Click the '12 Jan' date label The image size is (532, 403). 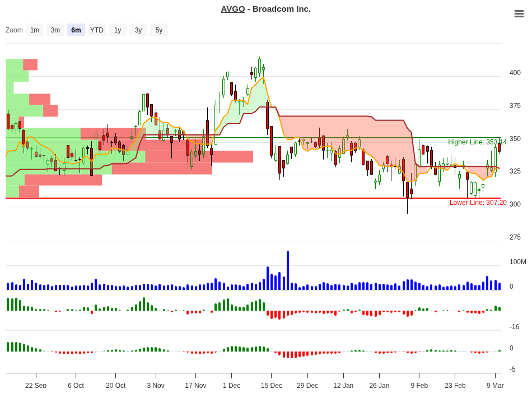click(343, 385)
